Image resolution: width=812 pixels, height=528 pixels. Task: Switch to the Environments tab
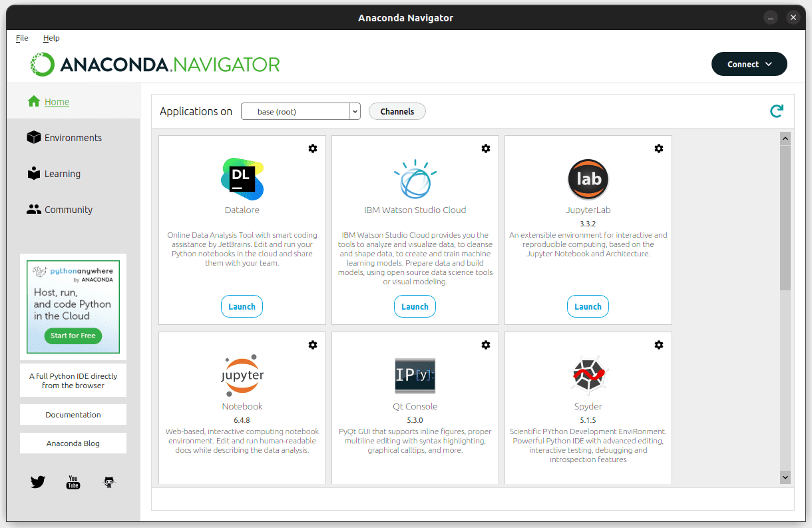point(73,138)
